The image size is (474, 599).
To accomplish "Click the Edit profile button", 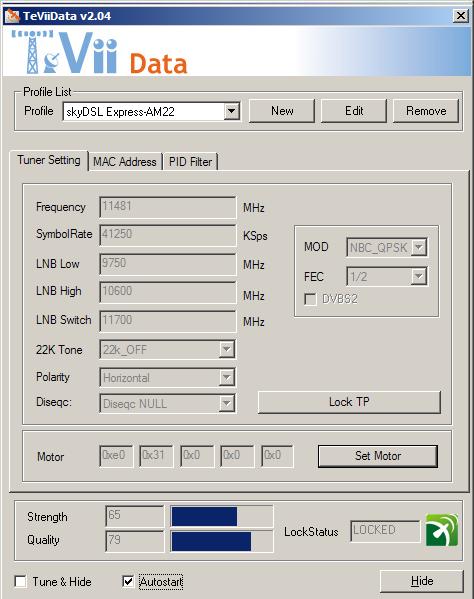I will [x=354, y=111].
